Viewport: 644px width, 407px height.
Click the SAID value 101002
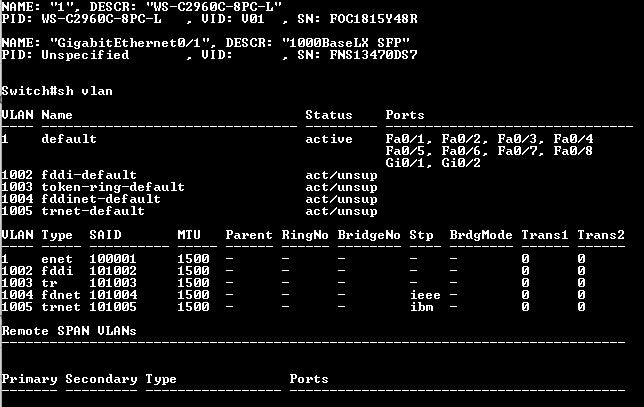(113, 271)
